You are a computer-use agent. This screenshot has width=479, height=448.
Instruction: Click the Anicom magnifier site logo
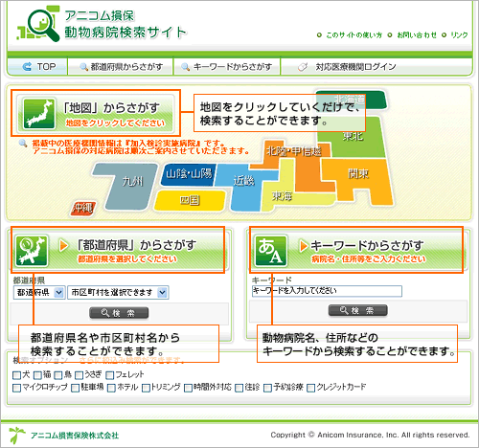coord(38,23)
